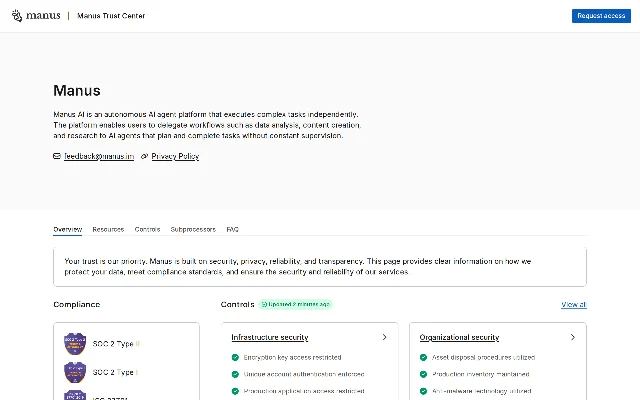The width and height of the screenshot is (640, 400).
Task: Expand Infrastructure security with its chevron
Action: click(x=384, y=337)
